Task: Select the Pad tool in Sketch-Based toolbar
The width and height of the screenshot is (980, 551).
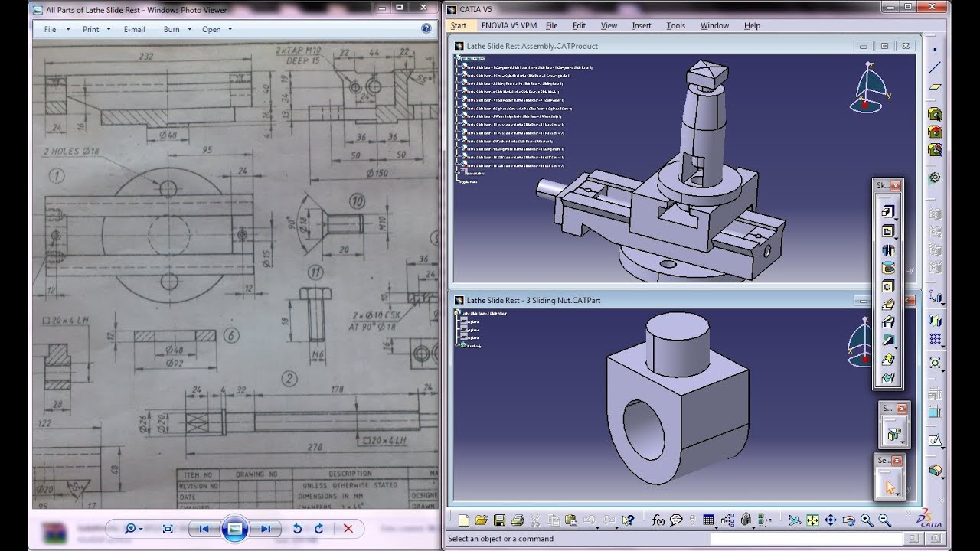Action: pos(888,211)
